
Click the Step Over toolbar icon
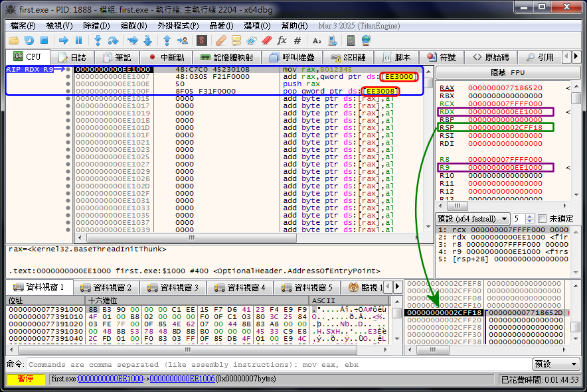pyautogui.click(x=113, y=40)
